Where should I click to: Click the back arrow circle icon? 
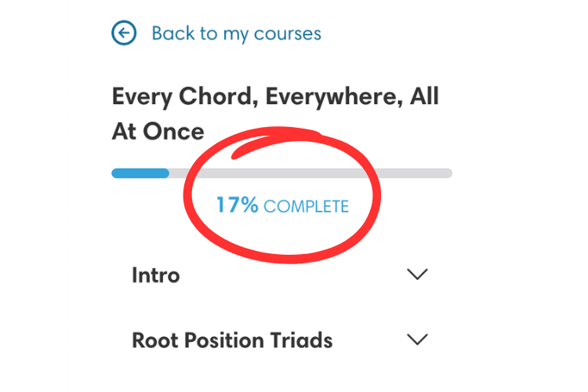coord(124,33)
